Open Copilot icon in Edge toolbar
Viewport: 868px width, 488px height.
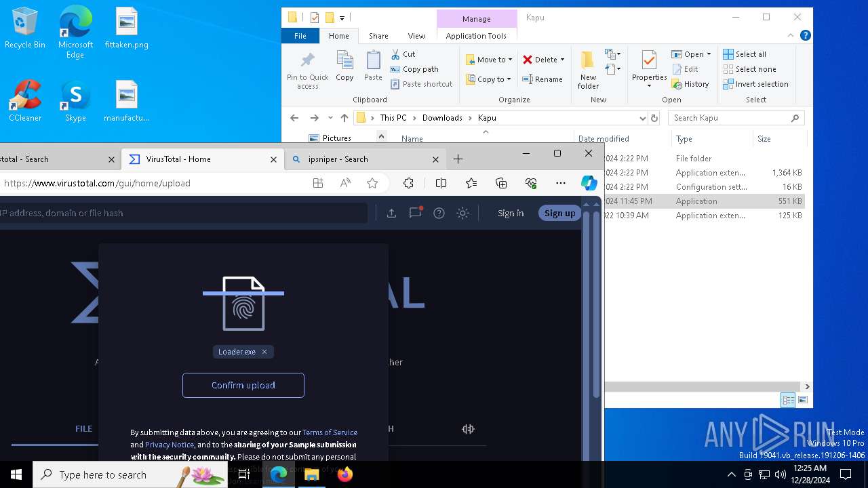pos(589,183)
